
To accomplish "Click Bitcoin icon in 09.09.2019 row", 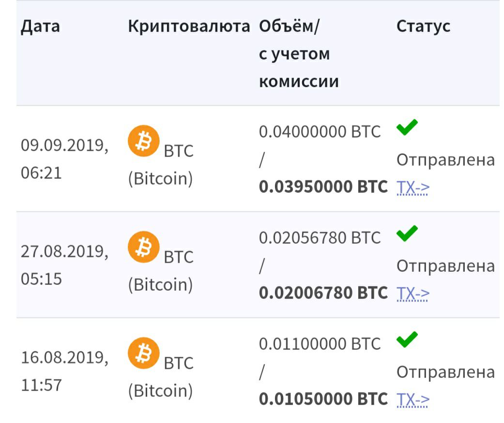I will (x=143, y=141).
